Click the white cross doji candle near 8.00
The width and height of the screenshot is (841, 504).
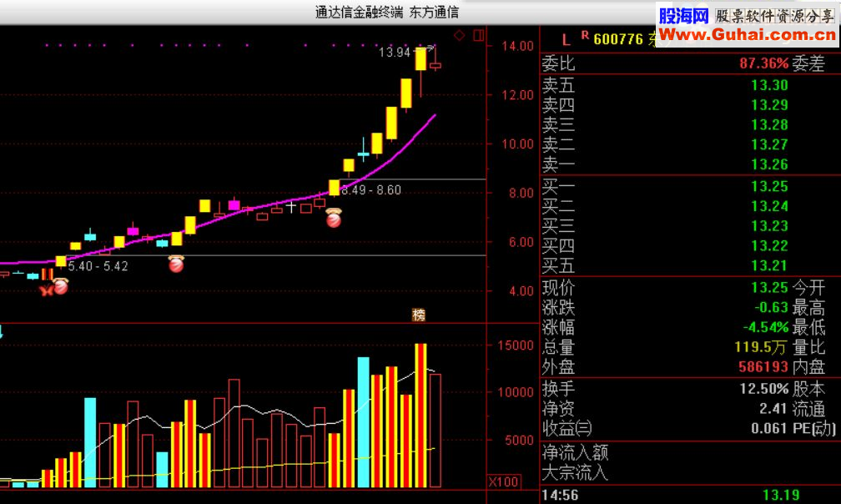click(x=290, y=206)
